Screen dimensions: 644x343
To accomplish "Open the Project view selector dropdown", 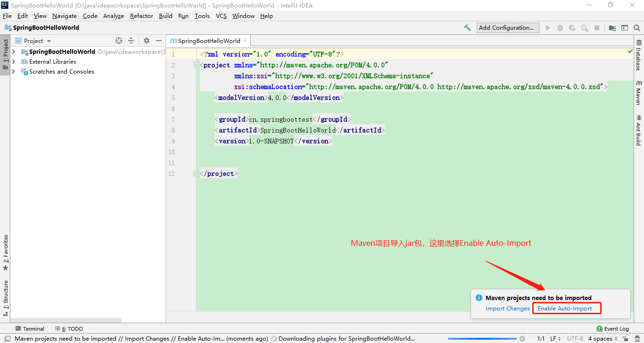I will [x=33, y=41].
